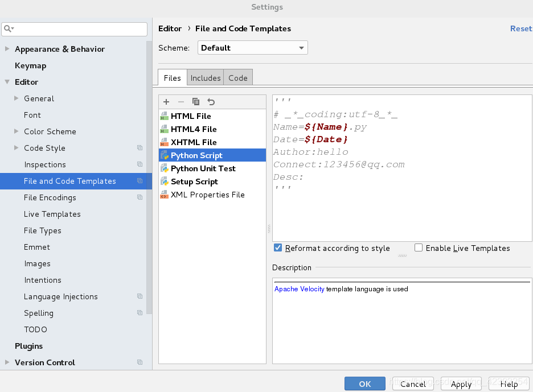Select Images in the tree
This screenshot has height=392, width=533.
(x=37, y=263)
